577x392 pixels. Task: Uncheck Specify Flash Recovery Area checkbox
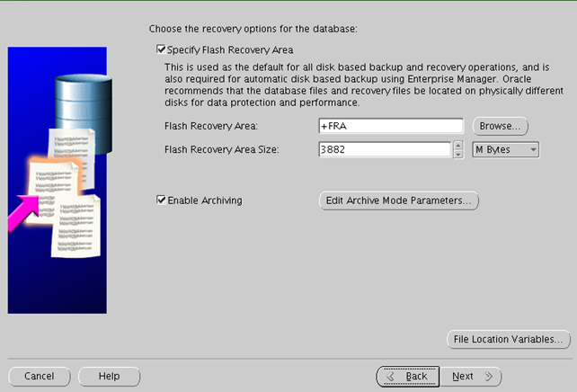[161, 49]
